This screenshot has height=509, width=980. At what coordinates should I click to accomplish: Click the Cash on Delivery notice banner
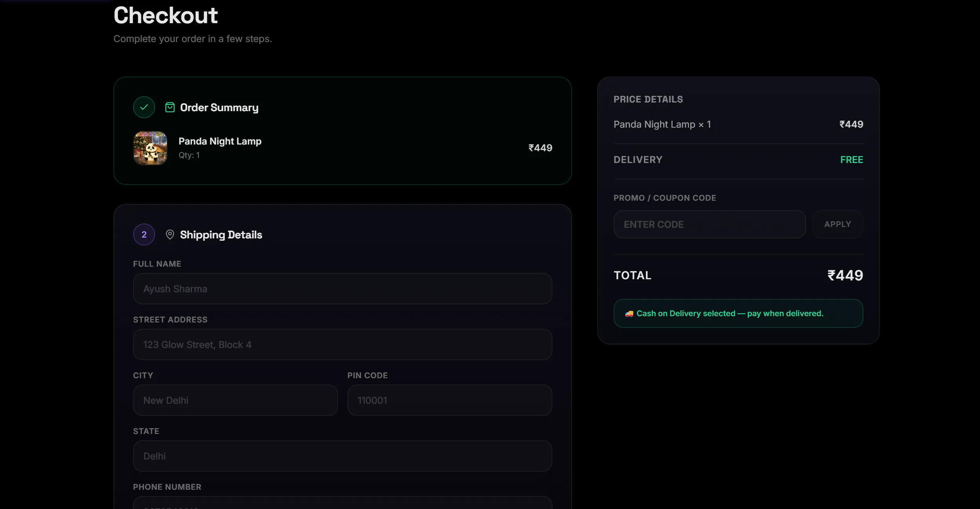[738, 313]
